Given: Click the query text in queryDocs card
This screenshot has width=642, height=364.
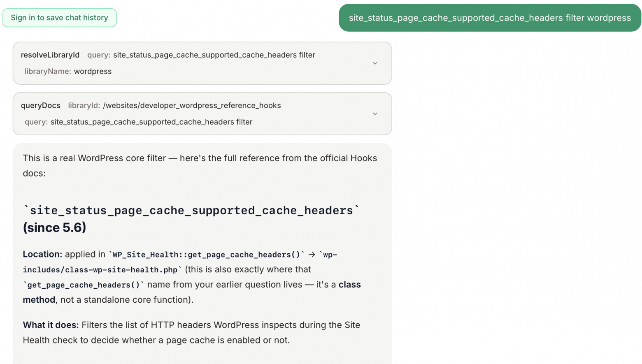Looking at the screenshot, I should coord(151,122).
